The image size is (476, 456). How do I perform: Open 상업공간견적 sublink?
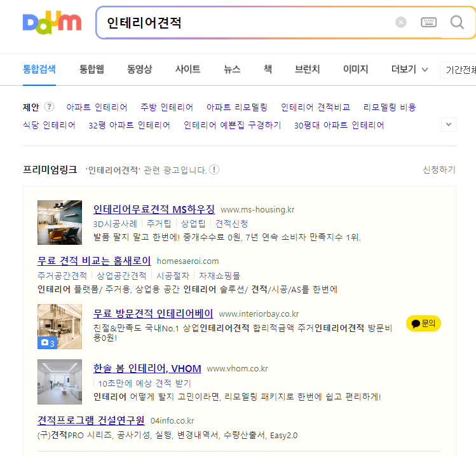121,276
